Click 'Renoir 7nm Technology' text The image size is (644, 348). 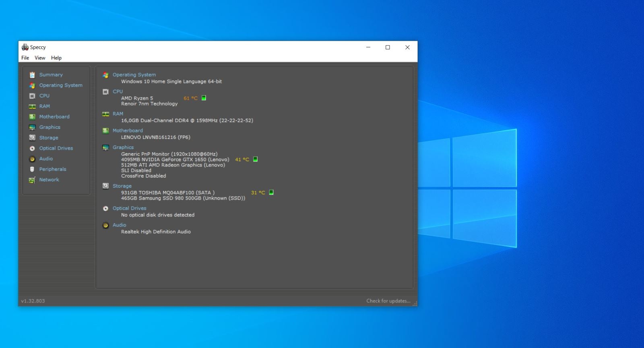coord(149,104)
